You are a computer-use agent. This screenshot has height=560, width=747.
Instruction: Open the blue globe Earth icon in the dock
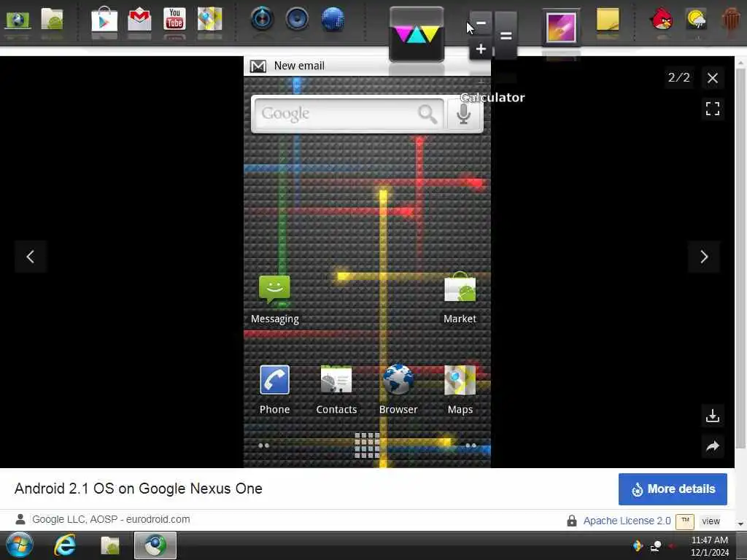[x=333, y=20]
